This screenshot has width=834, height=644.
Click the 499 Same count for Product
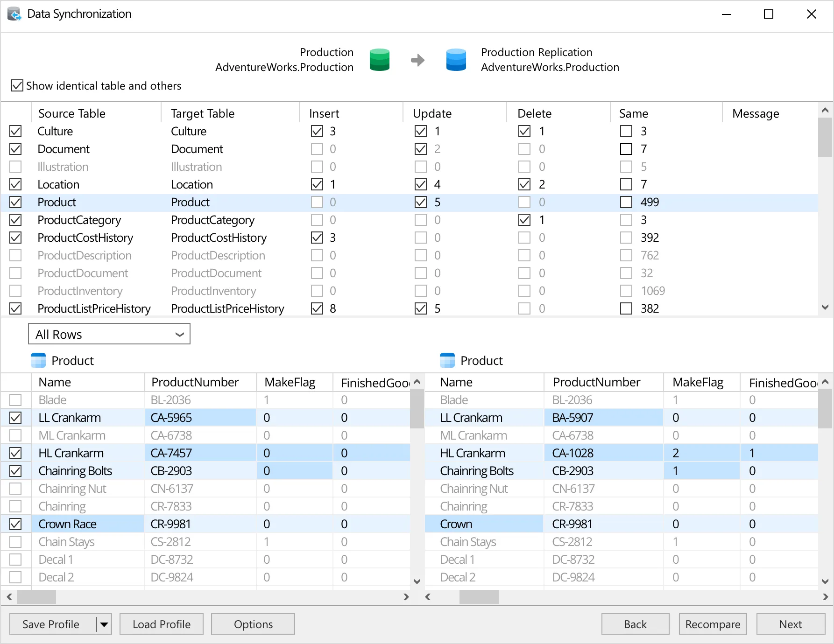(650, 202)
